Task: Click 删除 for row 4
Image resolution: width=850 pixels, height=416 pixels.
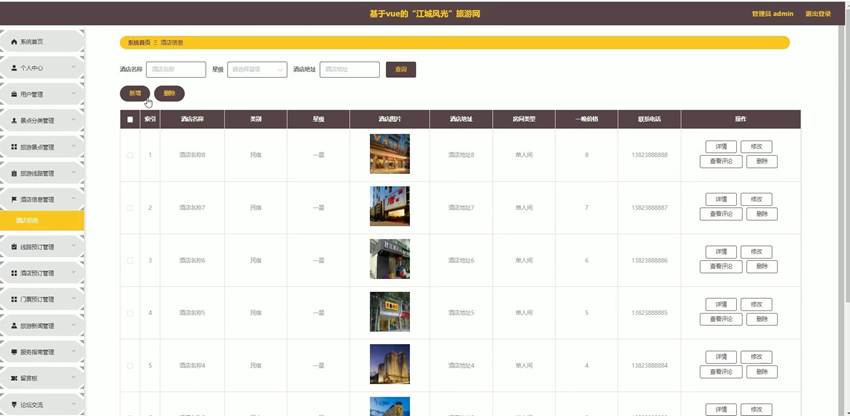Action: [x=762, y=319]
